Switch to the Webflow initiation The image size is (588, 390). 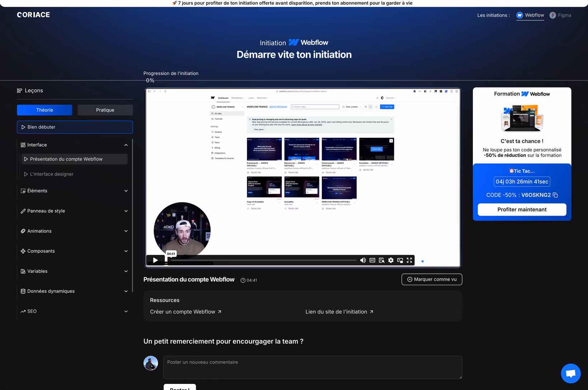tap(530, 15)
